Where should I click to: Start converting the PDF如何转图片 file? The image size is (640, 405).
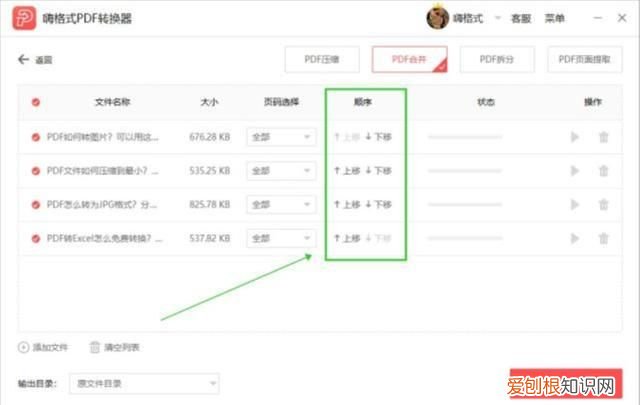point(575,137)
